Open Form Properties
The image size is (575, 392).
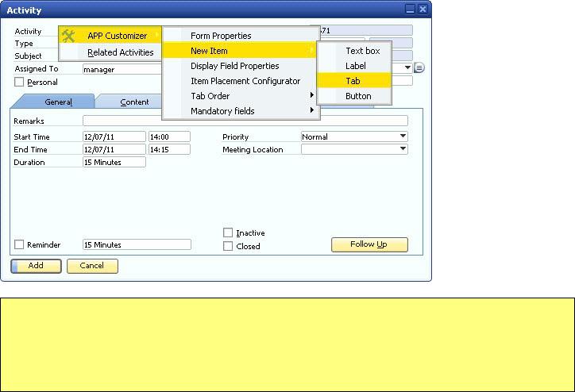pyautogui.click(x=241, y=36)
